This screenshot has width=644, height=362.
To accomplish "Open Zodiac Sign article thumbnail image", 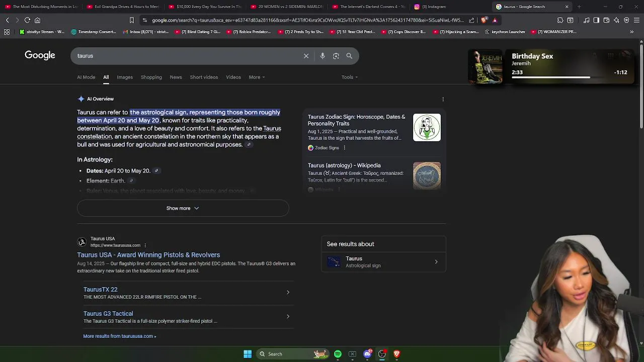I will (x=427, y=127).
